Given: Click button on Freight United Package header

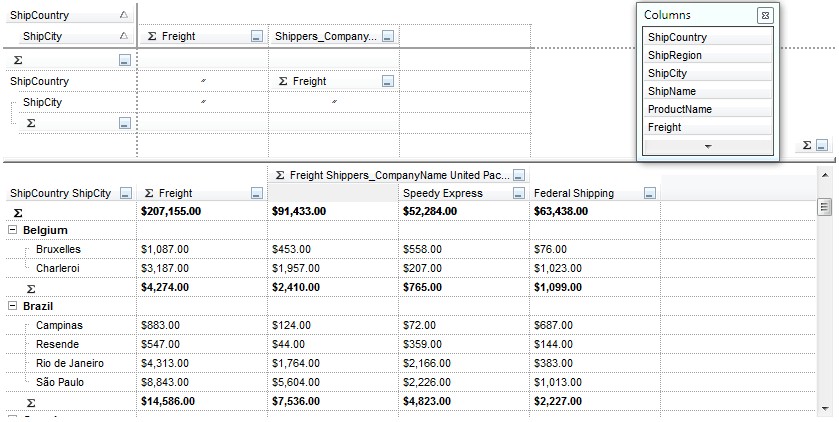Looking at the screenshot, I should pyautogui.click(x=520, y=175).
